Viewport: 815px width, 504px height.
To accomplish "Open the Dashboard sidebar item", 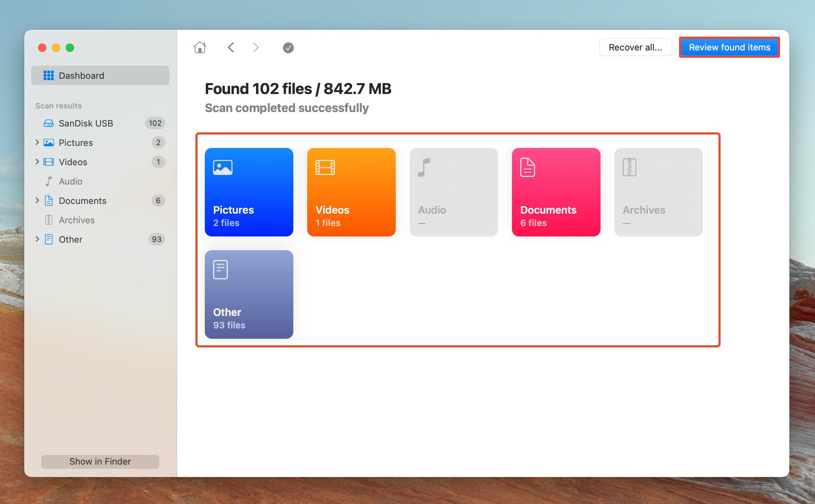I will 100,75.
